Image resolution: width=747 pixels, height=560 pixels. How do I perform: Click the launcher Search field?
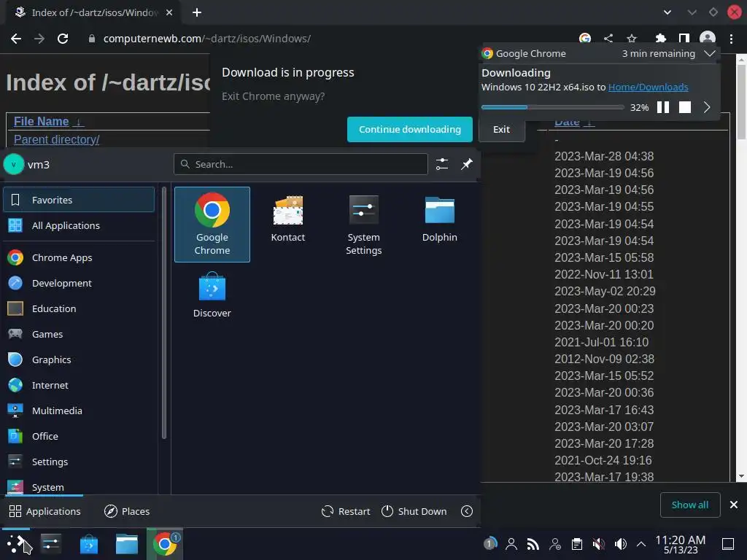pyautogui.click(x=301, y=164)
